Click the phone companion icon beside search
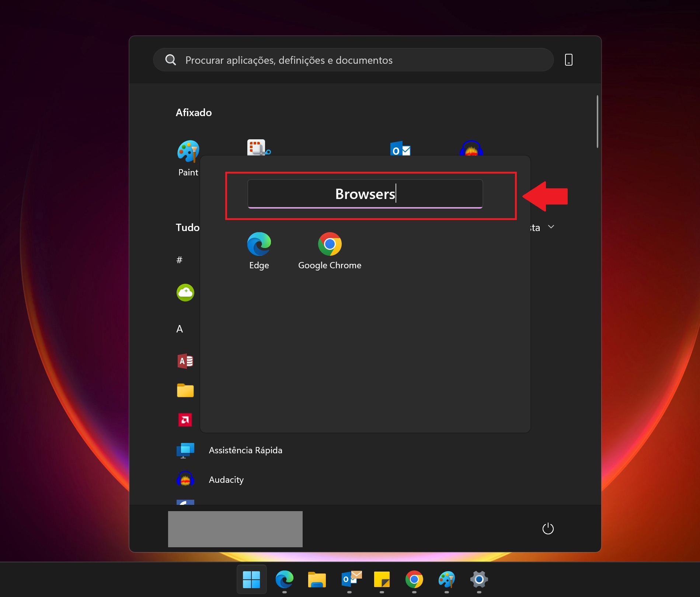 tap(568, 60)
